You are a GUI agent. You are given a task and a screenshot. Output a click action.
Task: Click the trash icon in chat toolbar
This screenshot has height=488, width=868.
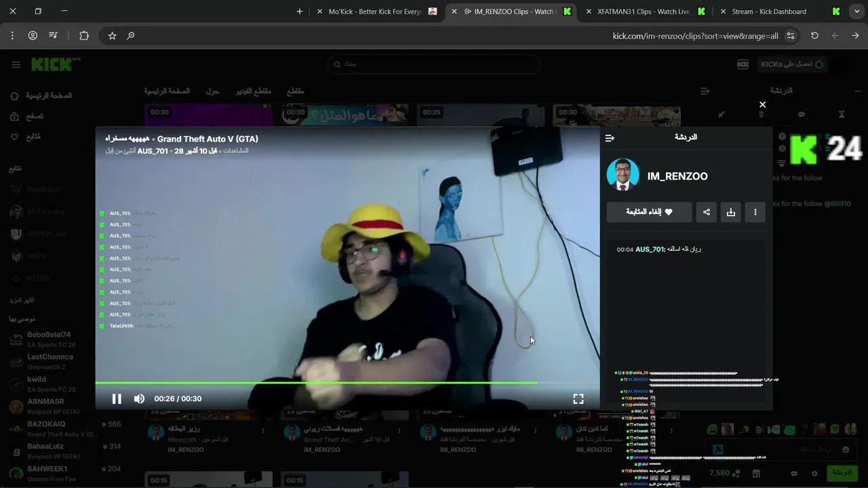[761, 114]
